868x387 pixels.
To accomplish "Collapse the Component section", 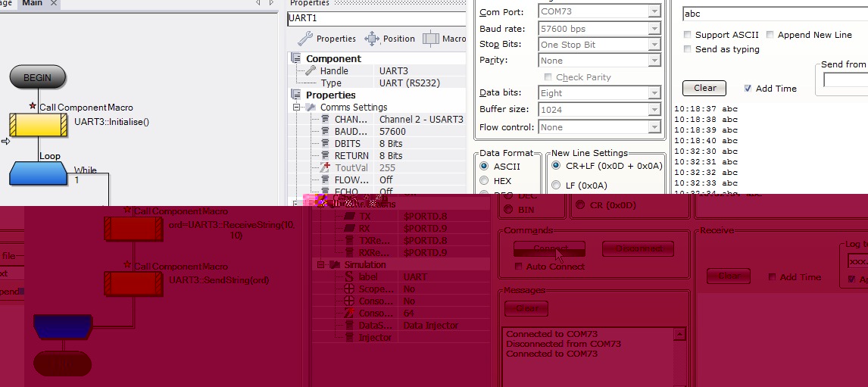I will pyautogui.click(x=296, y=58).
